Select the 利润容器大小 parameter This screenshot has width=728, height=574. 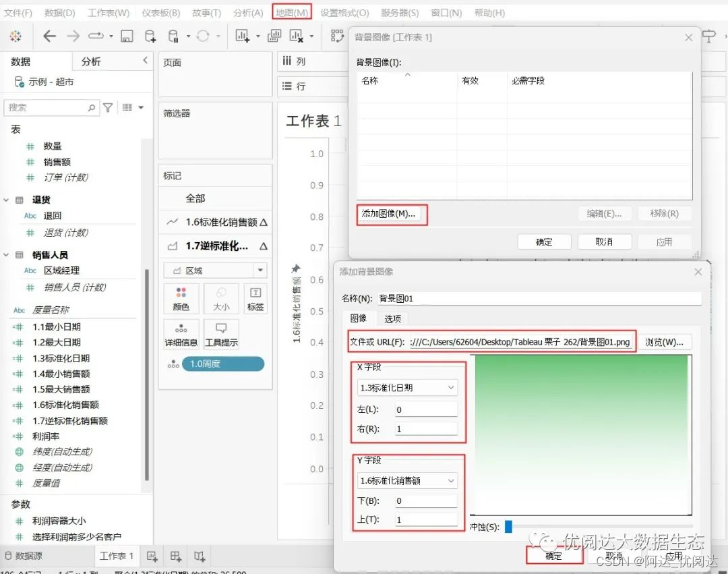pos(59,521)
